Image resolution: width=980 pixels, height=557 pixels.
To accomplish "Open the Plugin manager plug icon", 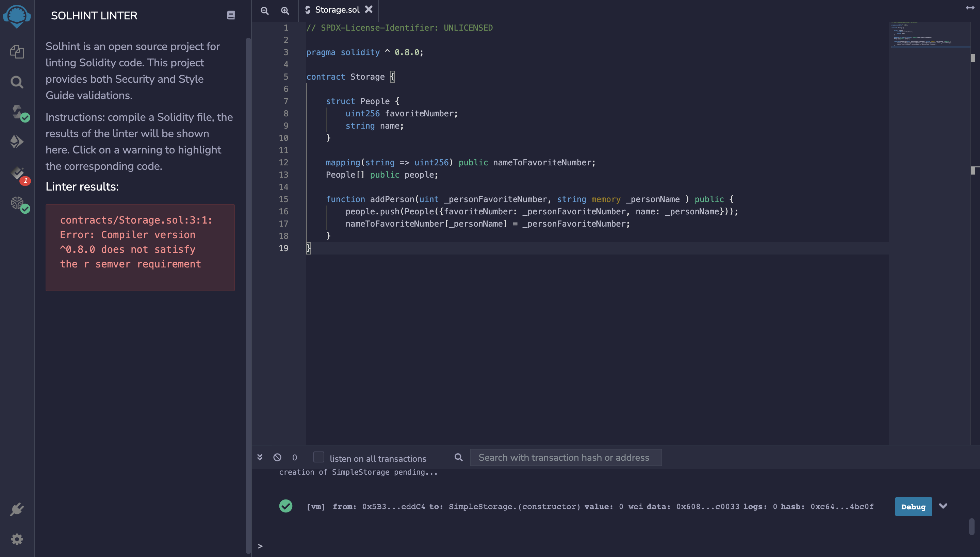I will (17, 509).
